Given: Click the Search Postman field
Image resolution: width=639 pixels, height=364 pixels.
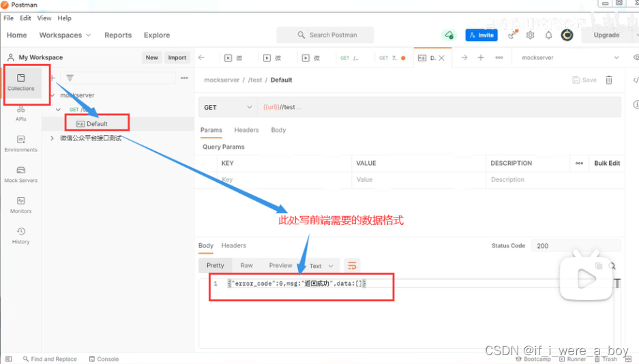Looking at the screenshot, I should (x=325, y=35).
